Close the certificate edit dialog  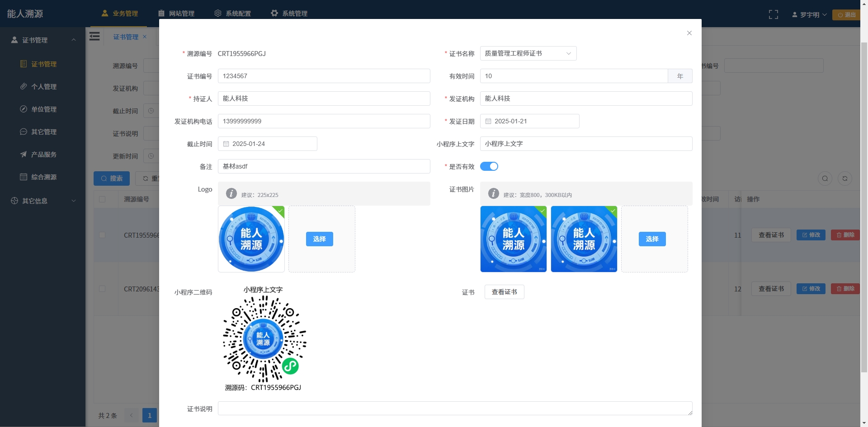689,33
